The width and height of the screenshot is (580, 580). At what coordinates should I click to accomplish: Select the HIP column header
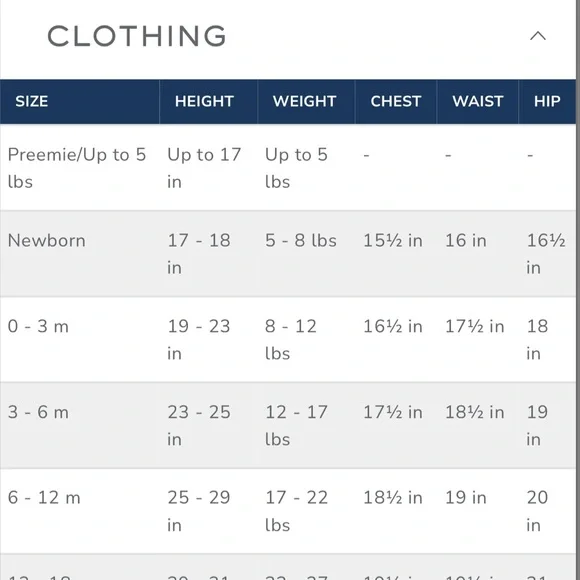pos(547,101)
